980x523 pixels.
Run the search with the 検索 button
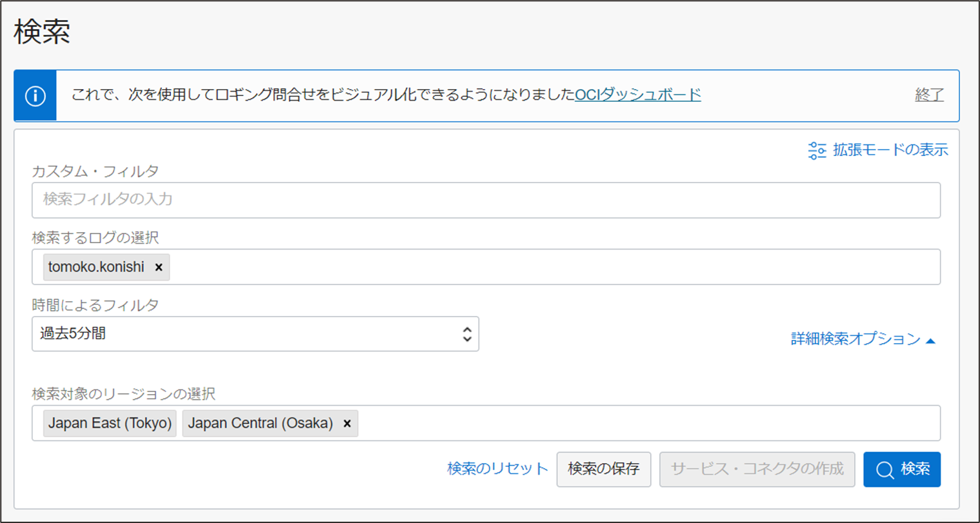tap(901, 469)
